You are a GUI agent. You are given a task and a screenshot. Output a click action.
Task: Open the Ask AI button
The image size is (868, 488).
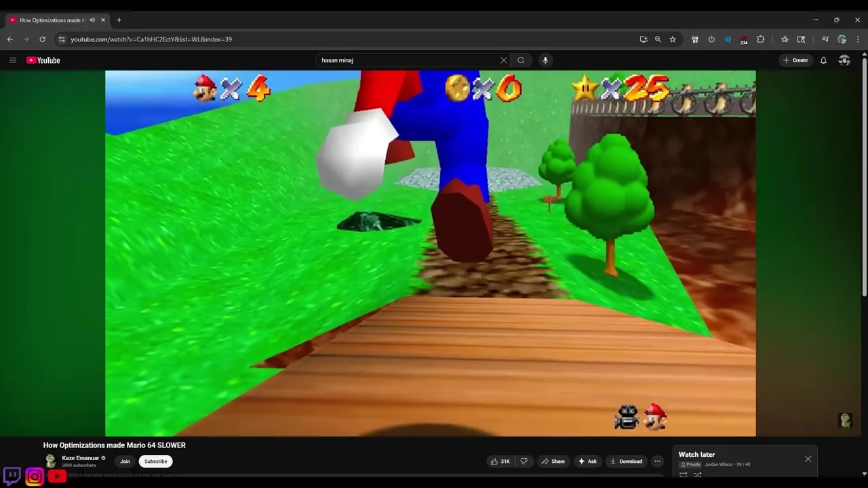pos(587,462)
